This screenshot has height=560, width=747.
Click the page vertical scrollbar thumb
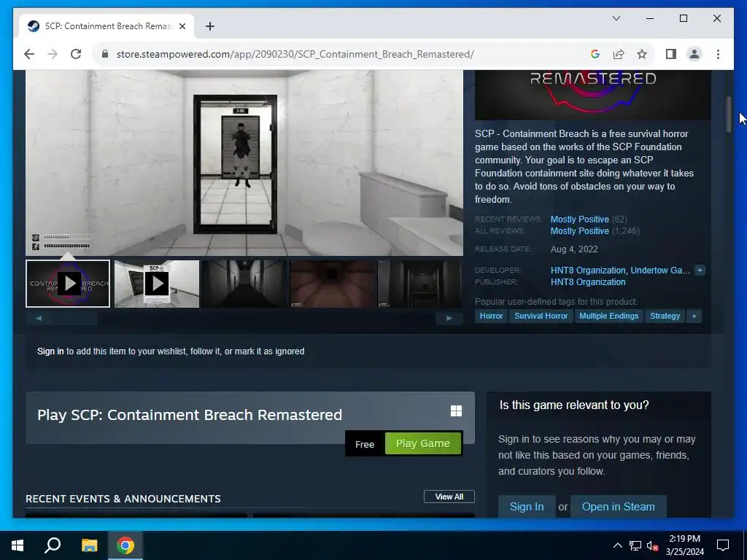728,114
